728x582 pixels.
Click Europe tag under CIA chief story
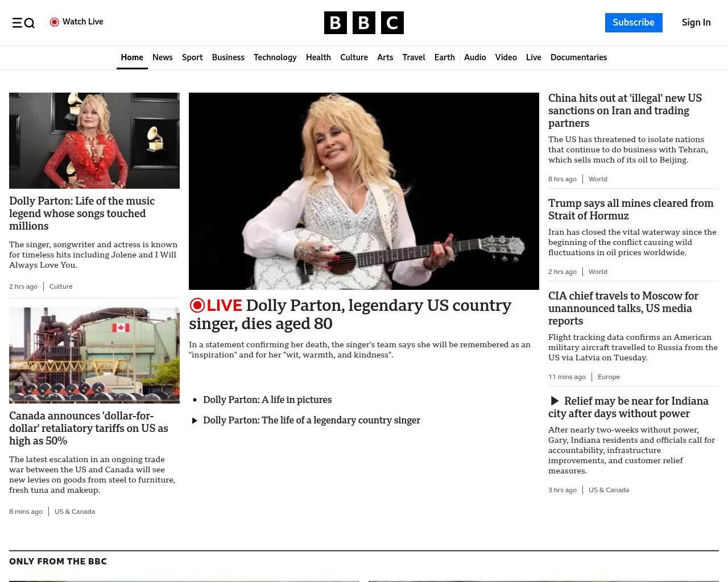click(x=609, y=377)
